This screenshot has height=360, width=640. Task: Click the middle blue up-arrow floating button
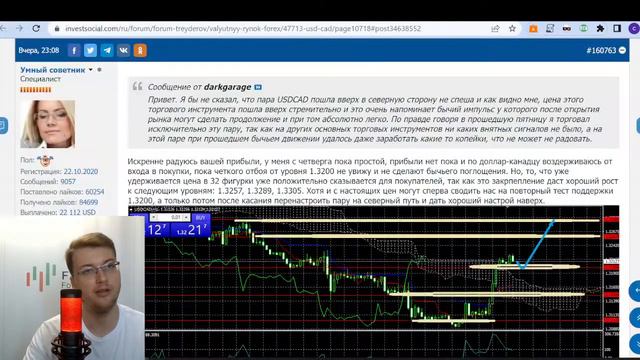pos(635,317)
